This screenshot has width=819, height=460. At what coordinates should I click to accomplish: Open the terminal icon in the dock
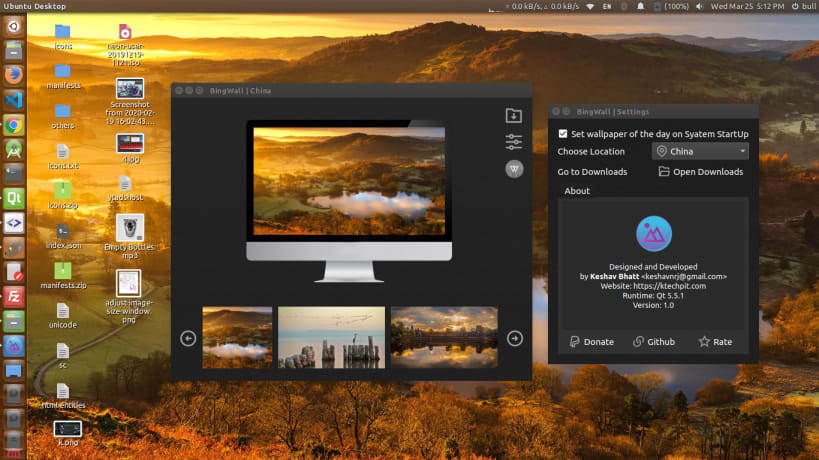click(14, 173)
